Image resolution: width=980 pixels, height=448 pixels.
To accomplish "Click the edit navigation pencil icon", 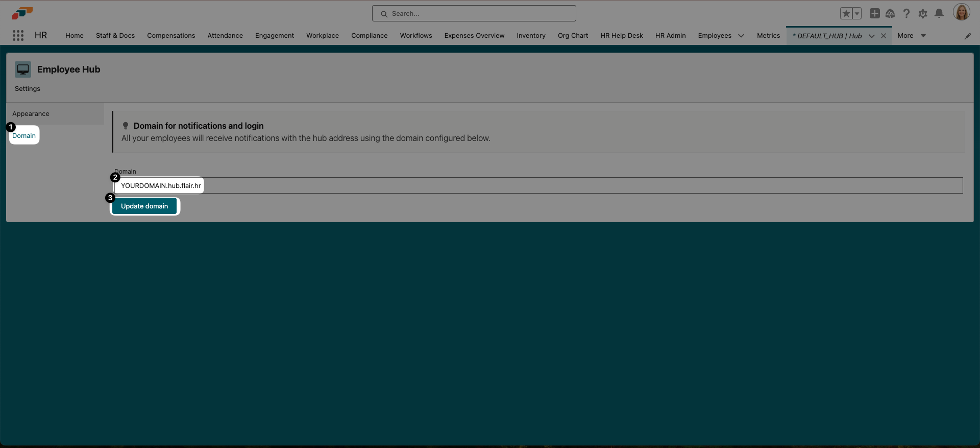I will 967,36.
